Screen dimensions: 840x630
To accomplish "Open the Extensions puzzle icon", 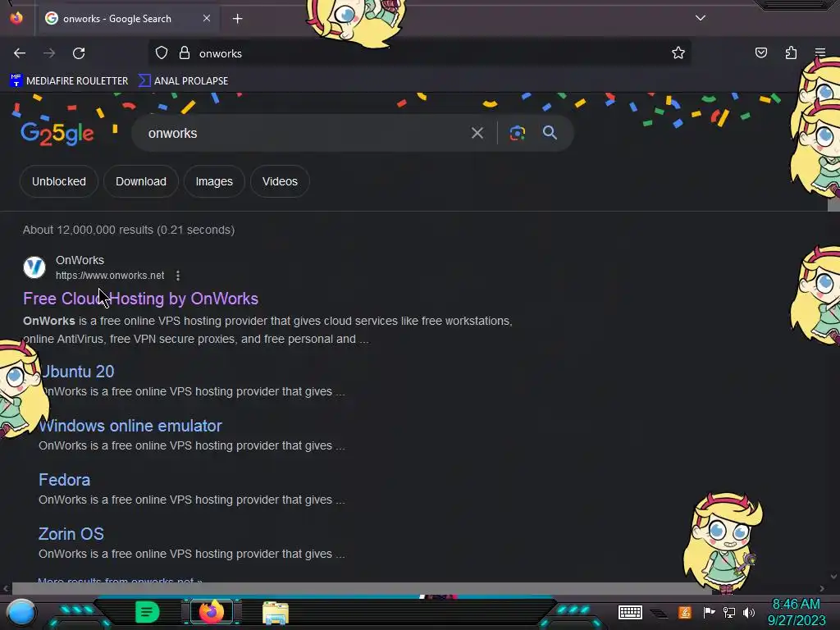I will [791, 52].
